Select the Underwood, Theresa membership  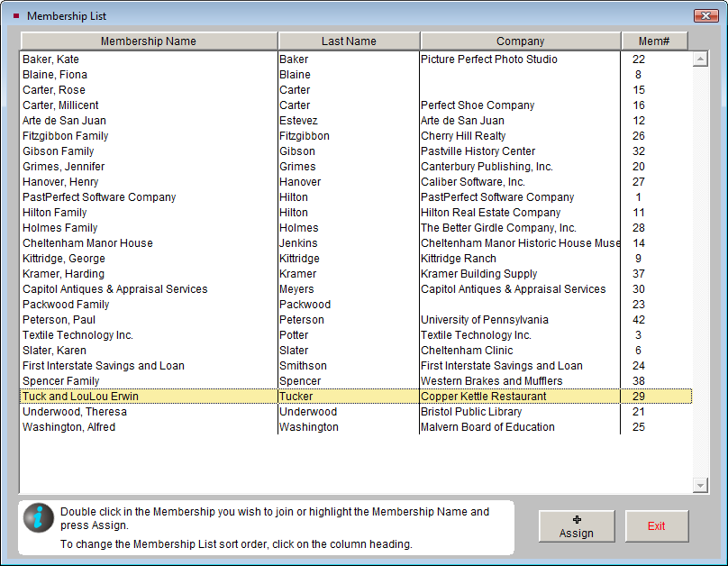(x=74, y=411)
